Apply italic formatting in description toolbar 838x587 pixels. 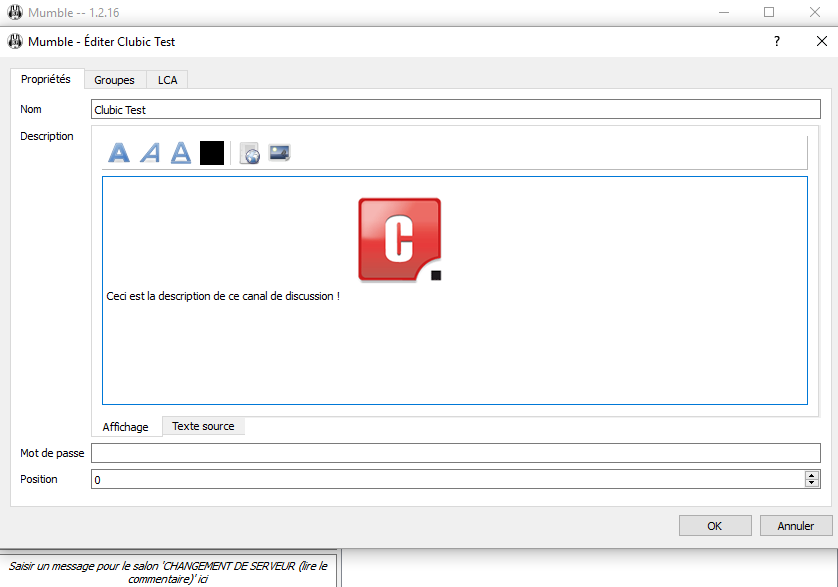pyautogui.click(x=150, y=153)
